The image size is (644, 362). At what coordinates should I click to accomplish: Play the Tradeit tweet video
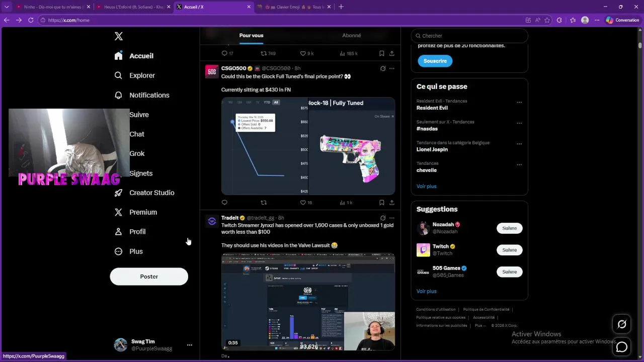point(308,302)
